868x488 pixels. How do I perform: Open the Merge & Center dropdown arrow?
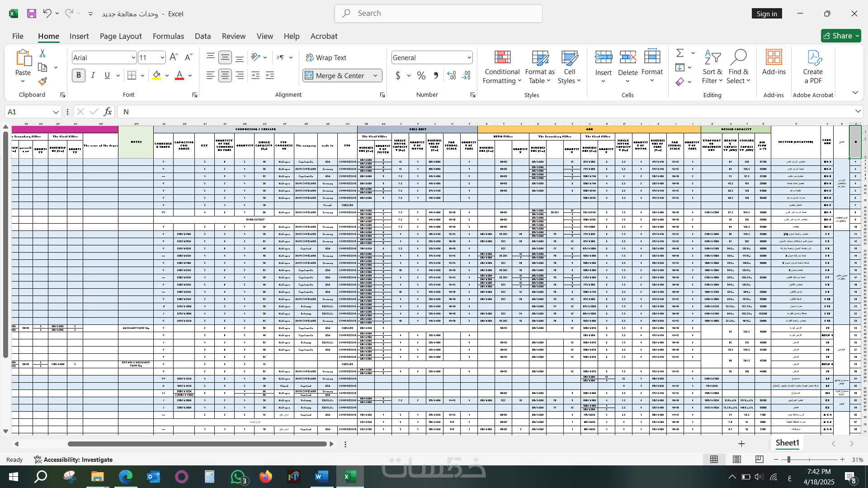coord(376,75)
